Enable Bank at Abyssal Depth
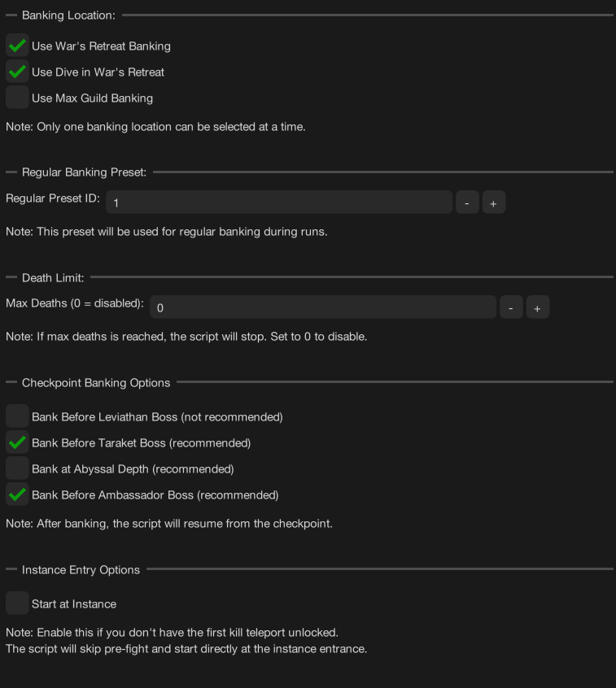 point(17,469)
